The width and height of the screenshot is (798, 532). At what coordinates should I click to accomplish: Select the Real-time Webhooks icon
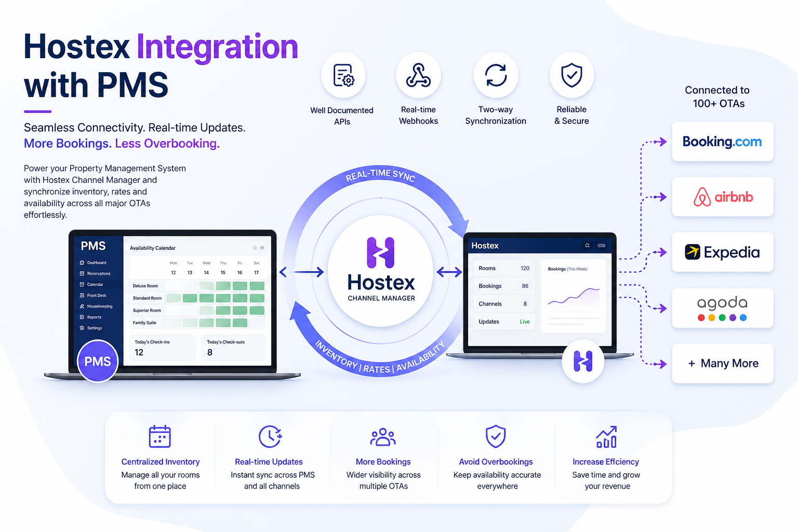(x=418, y=75)
